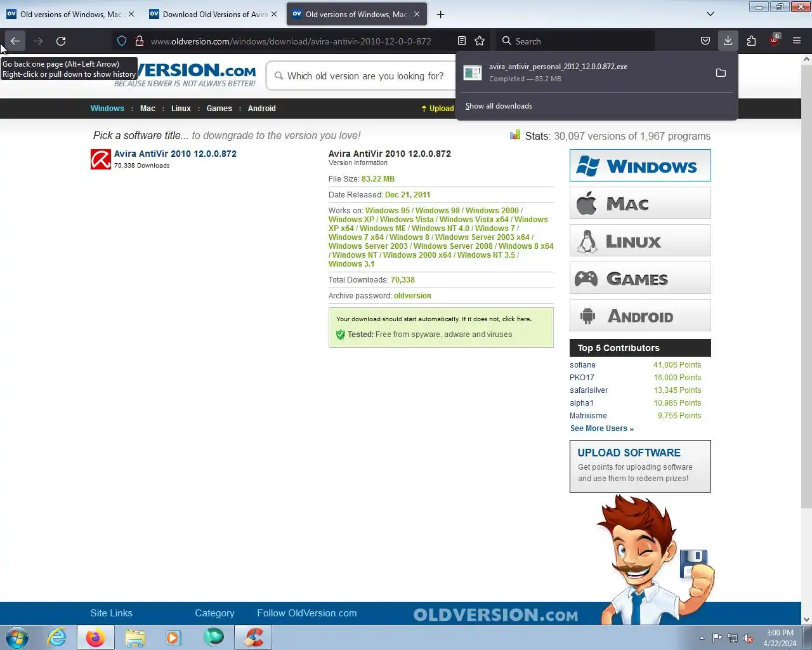Viewport: 812px width, 650px height.
Task: Bookmark this page with the star icon
Action: [x=480, y=41]
